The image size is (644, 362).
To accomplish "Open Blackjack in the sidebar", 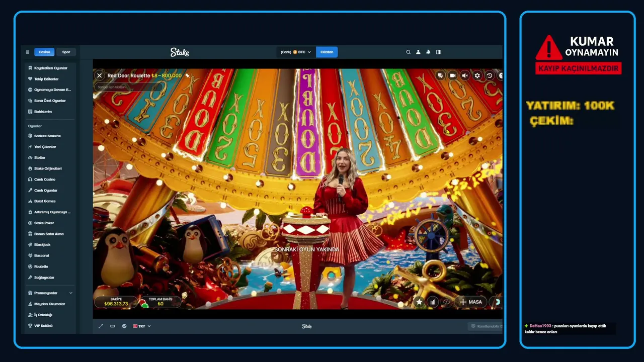I will tap(50, 245).
